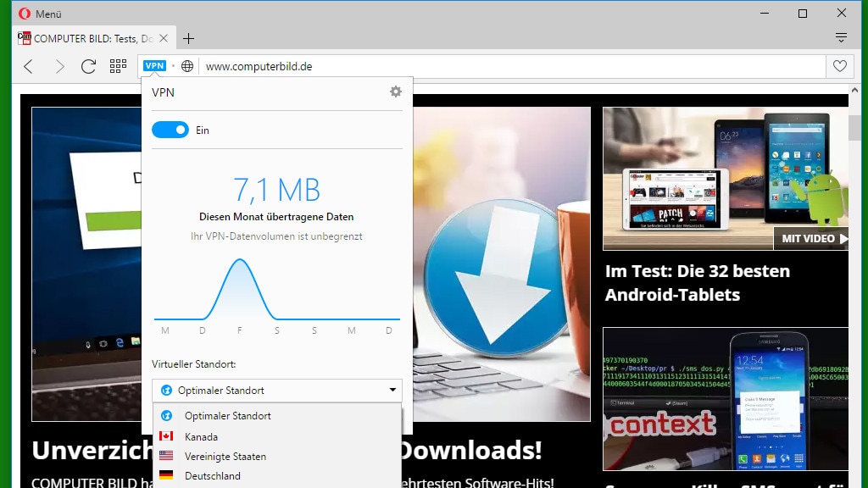Open the Android tablets article image
Image resolution: width=868 pixels, height=488 pixels.
[726, 179]
